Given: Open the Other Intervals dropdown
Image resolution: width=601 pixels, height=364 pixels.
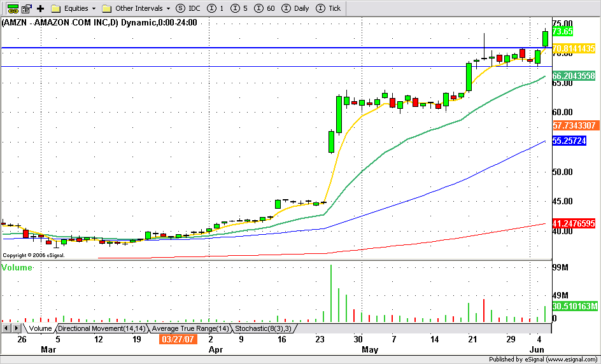Looking at the screenshot, I should [x=136, y=8].
